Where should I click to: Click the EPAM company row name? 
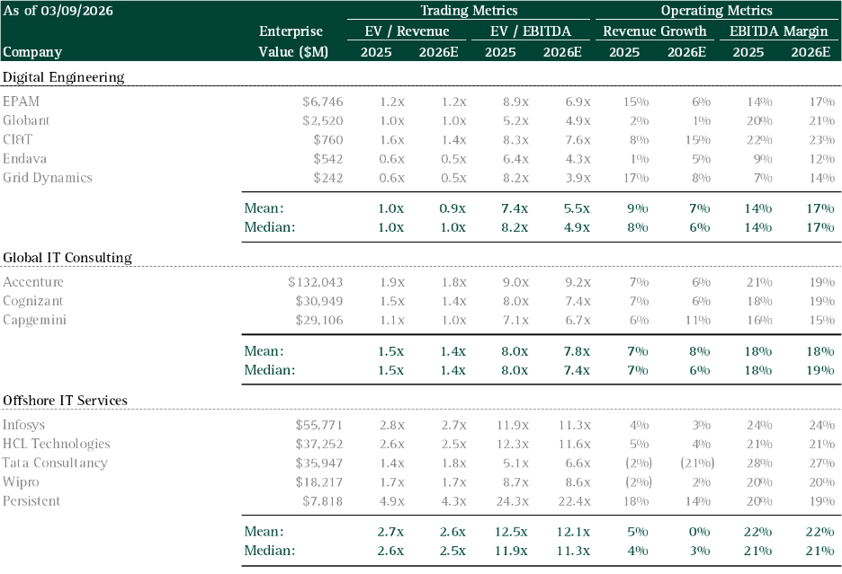tap(22, 101)
